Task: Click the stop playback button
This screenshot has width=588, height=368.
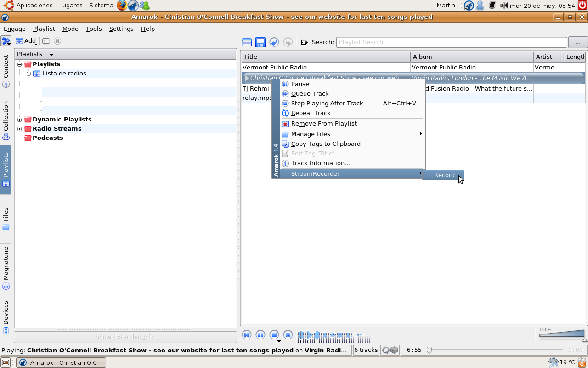Action: coord(274,335)
